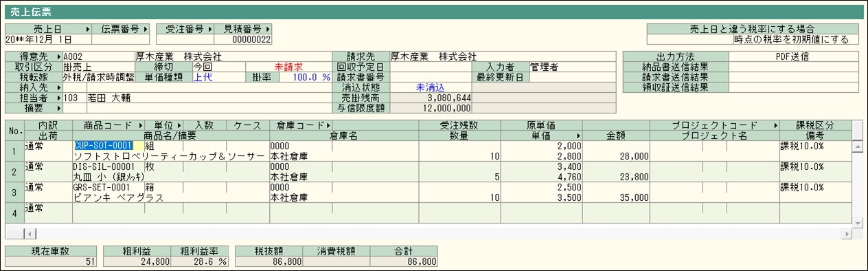Open the 単位 unit column lookup
The width and height of the screenshot is (868, 271).
(x=163, y=126)
